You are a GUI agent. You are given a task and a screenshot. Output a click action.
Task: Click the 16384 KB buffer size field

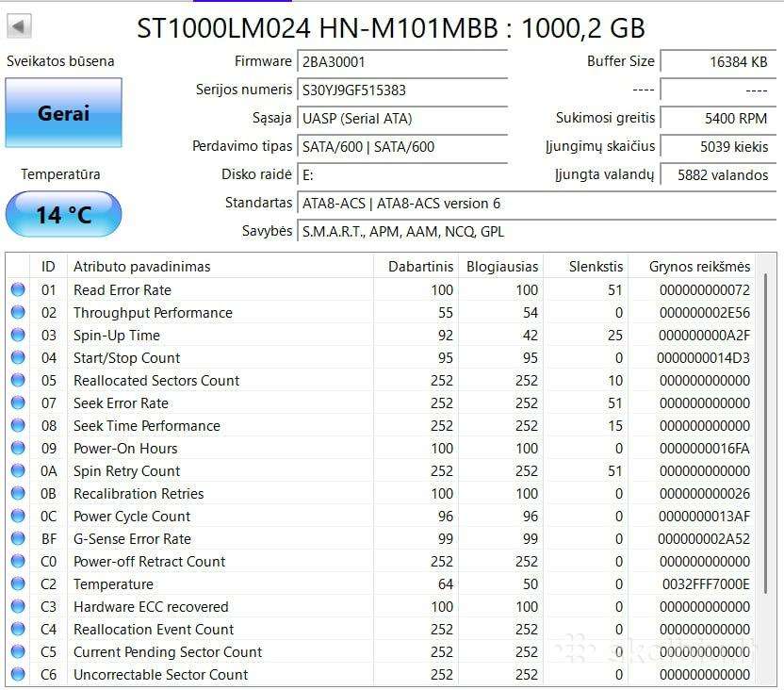[718, 61]
